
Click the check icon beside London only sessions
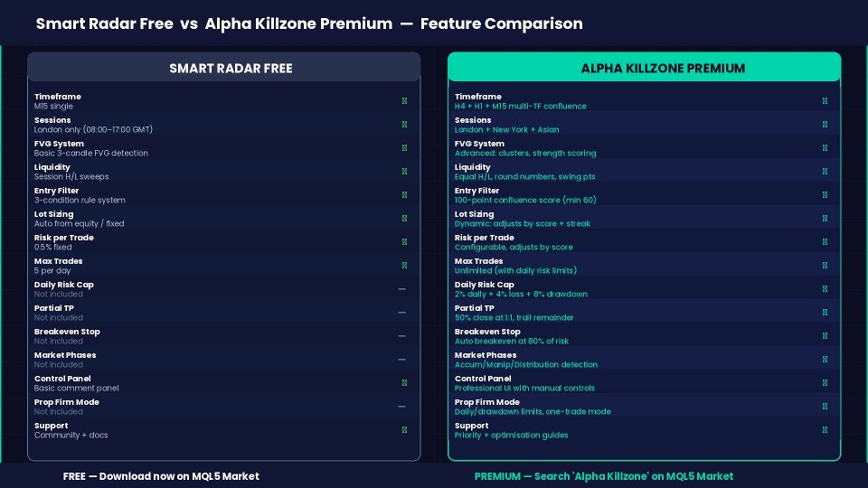(x=404, y=125)
